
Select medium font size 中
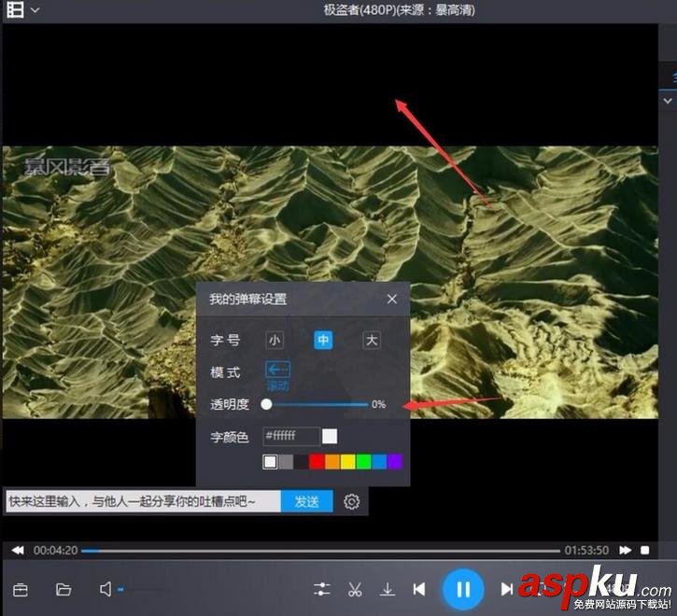[323, 340]
